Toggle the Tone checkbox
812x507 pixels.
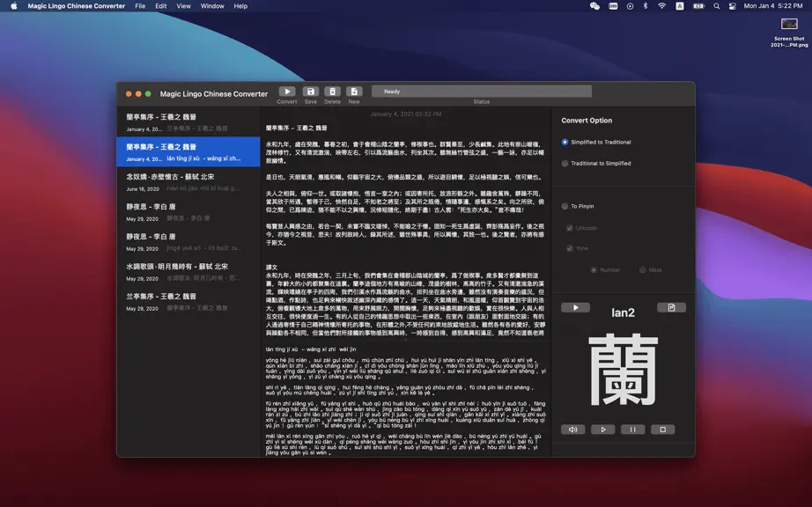pos(570,248)
